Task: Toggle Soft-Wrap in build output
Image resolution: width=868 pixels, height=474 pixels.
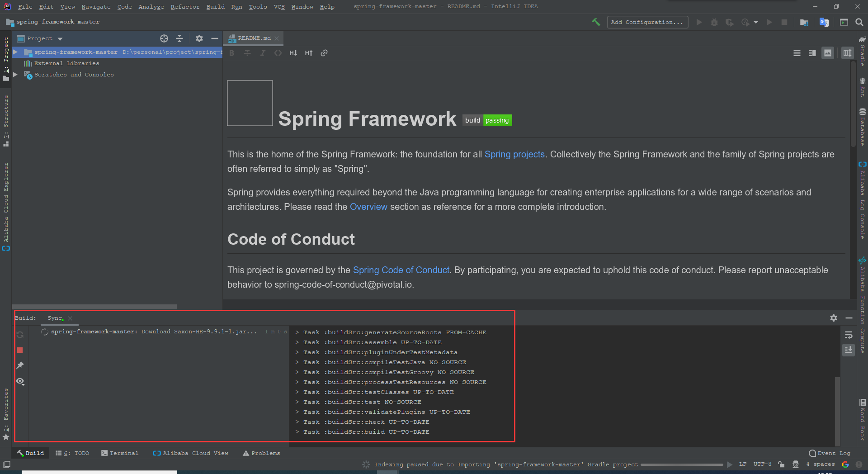Action: point(849,335)
